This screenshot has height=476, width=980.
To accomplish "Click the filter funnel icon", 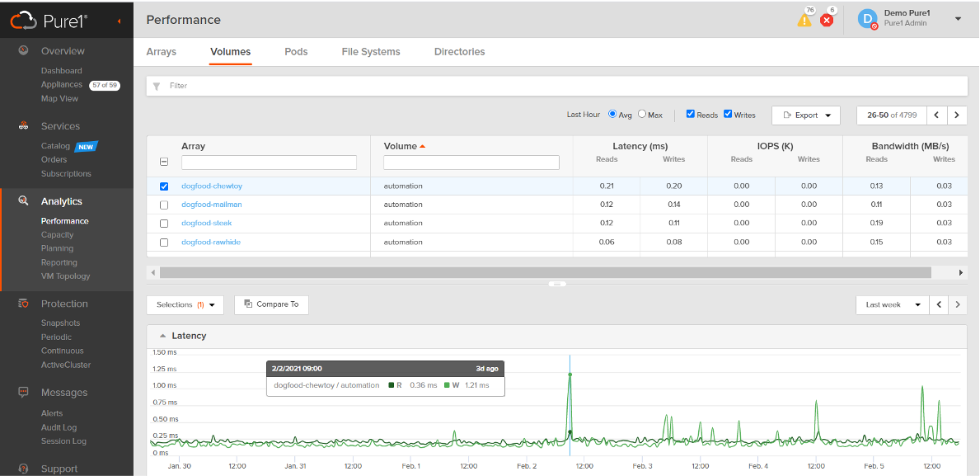I will [157, 87].
